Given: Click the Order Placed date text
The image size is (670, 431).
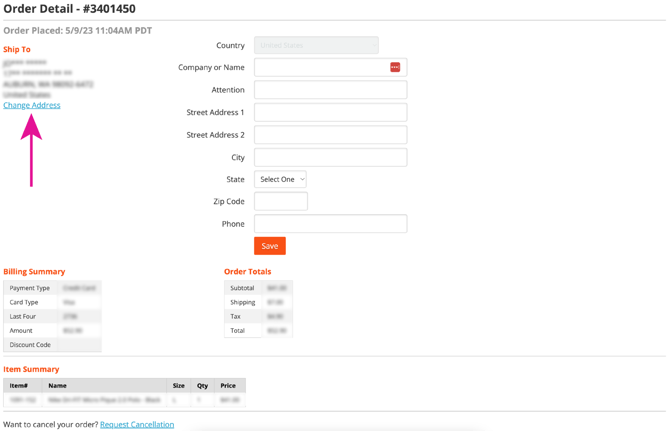Looking at the screenshot, I should 78,31.
